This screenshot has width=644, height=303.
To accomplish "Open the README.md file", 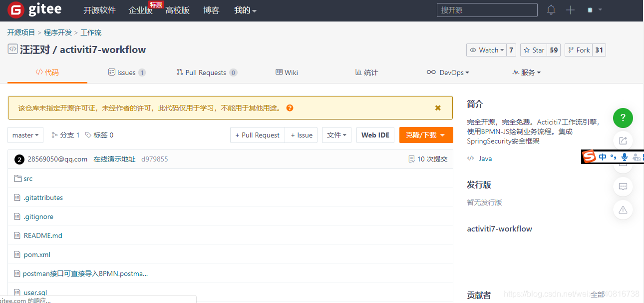I will click(43, 235).
